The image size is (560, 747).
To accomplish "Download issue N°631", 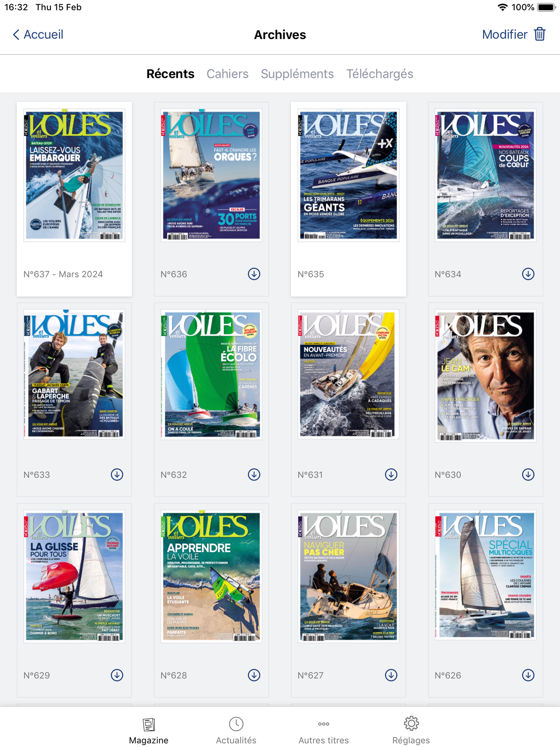I will pos(391,474).
